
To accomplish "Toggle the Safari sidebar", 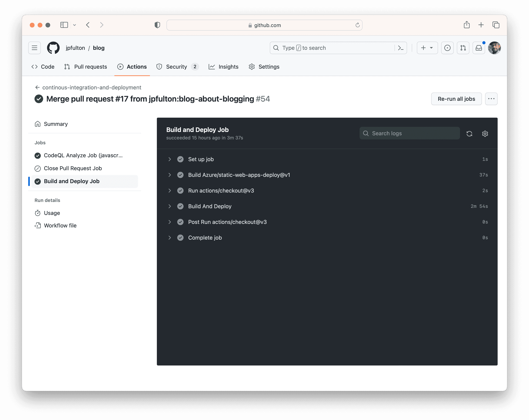I will pos(64,25).
